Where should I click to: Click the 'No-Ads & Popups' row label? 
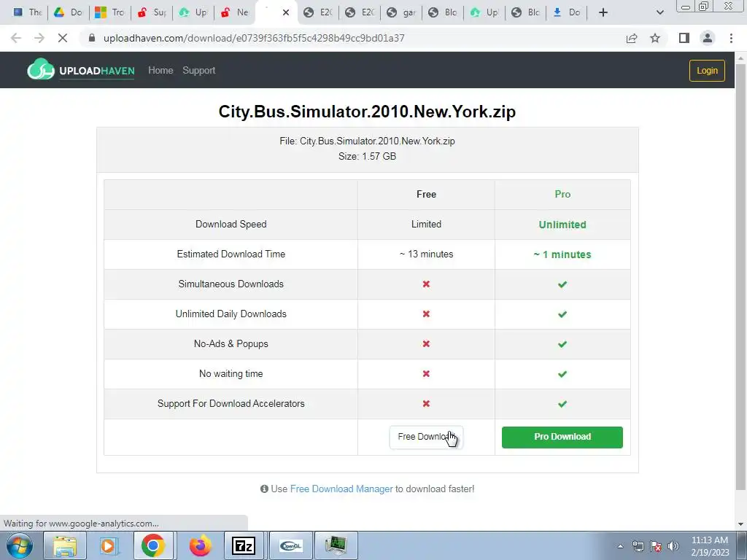point(231,344)
